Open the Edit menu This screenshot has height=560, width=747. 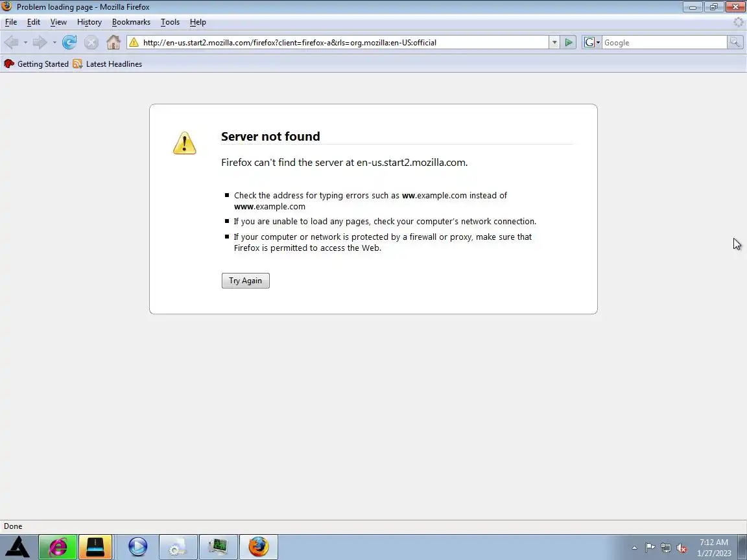click(x=33, y=22)
